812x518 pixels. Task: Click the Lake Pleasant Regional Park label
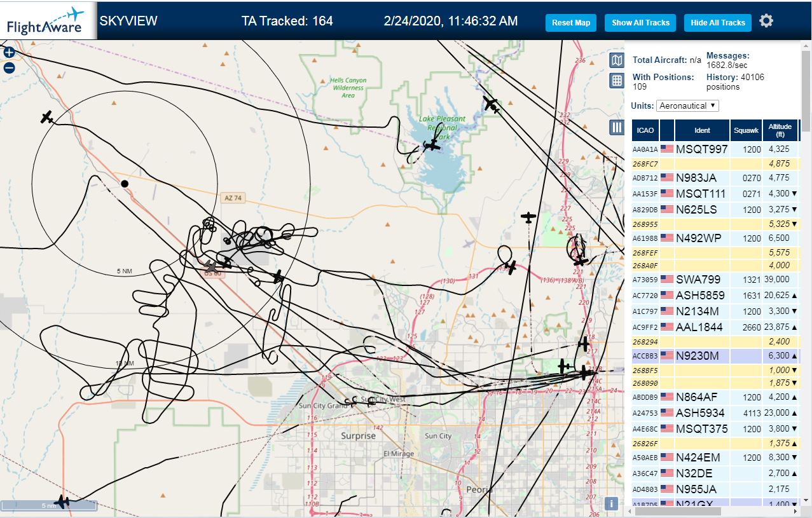point(442,128)
